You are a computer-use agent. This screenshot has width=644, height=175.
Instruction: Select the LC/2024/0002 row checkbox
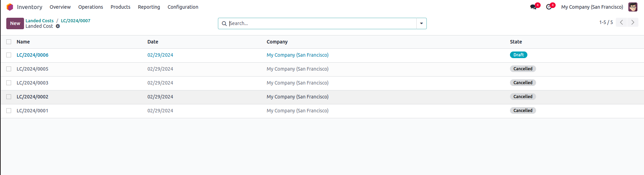point(9,97)
